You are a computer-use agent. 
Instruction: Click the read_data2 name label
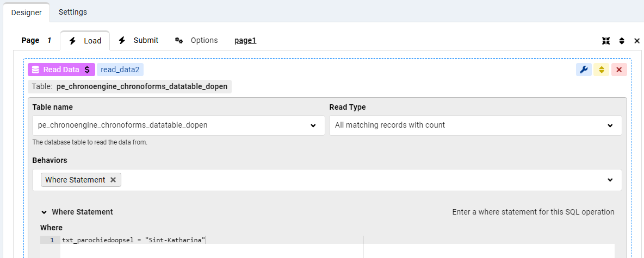(x=120, y=70)
